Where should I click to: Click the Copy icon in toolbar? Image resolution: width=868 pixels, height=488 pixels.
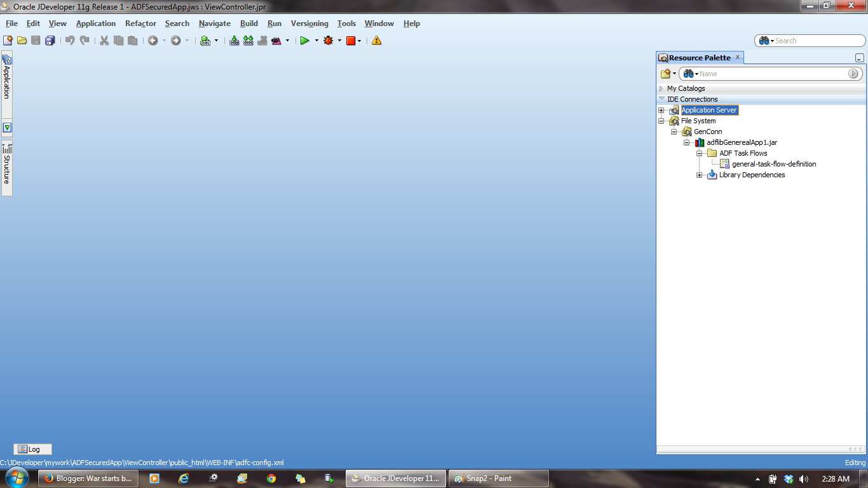118,41
